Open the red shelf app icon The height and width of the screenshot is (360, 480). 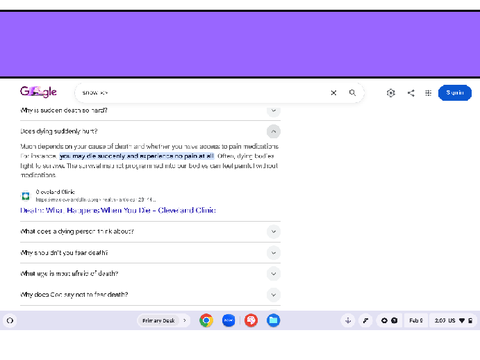[251, 321]
